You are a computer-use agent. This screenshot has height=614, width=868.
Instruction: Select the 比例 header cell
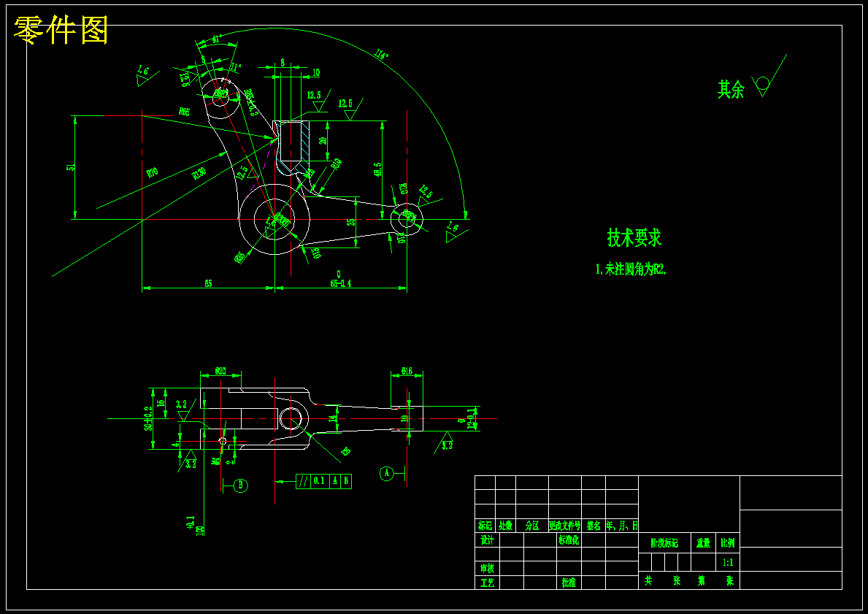coord(728,543)
